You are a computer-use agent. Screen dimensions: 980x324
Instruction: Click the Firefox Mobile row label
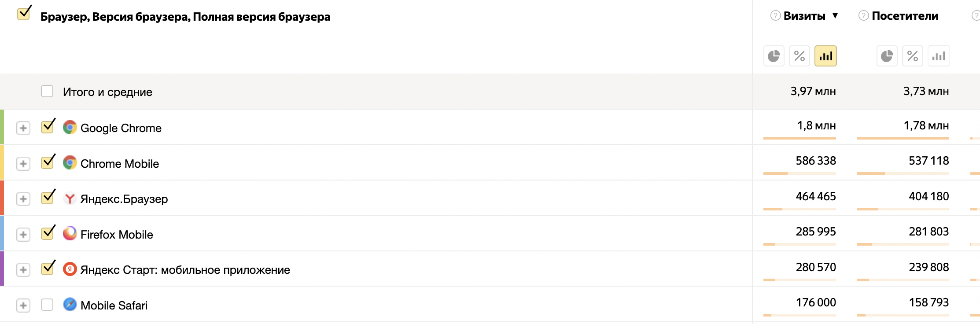[x=117, y=235]
